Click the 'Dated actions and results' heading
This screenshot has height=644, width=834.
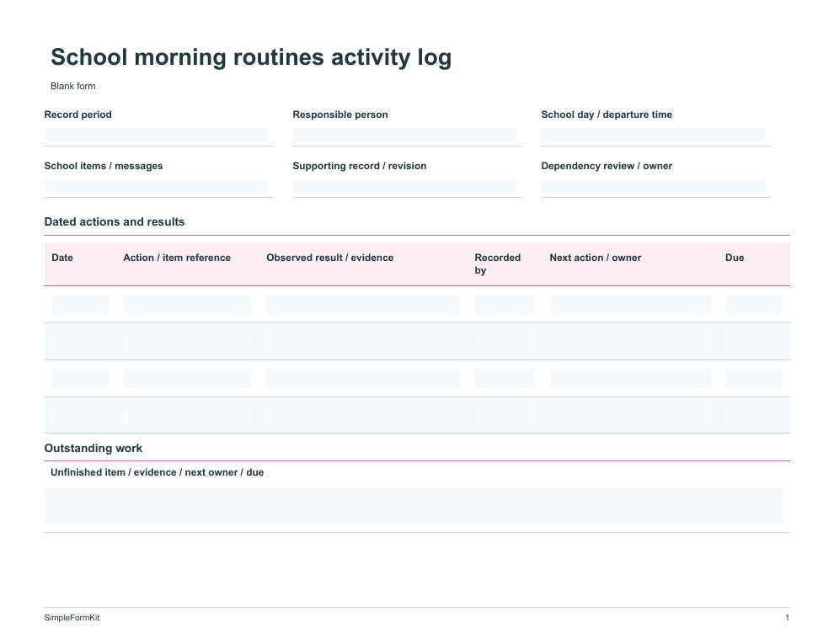[115, 221]
